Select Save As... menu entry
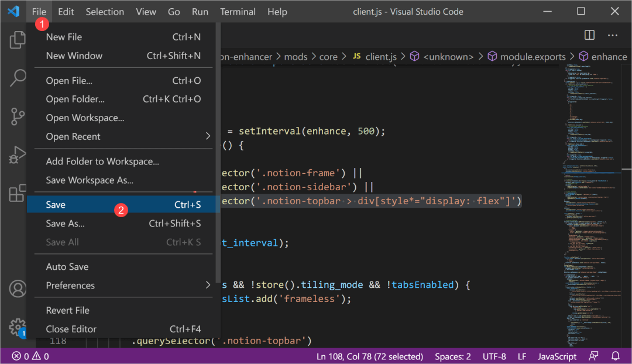 [x=66, y=224]
